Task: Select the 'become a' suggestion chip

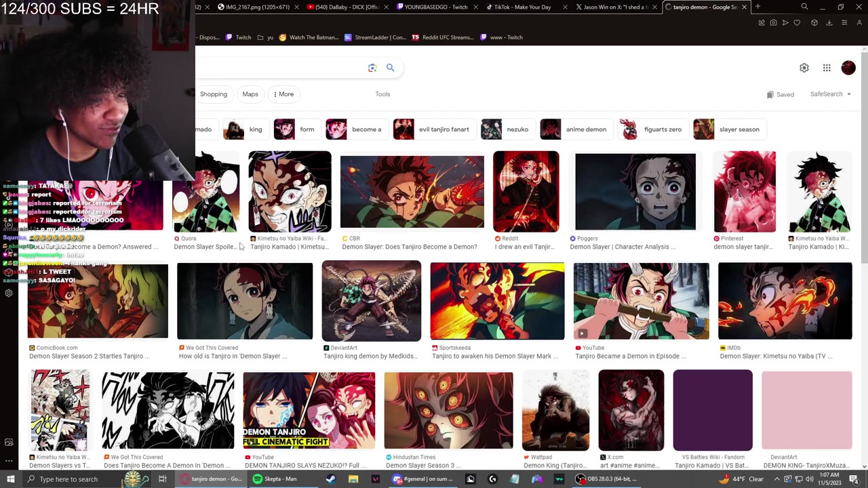Action: coord(356,129)
